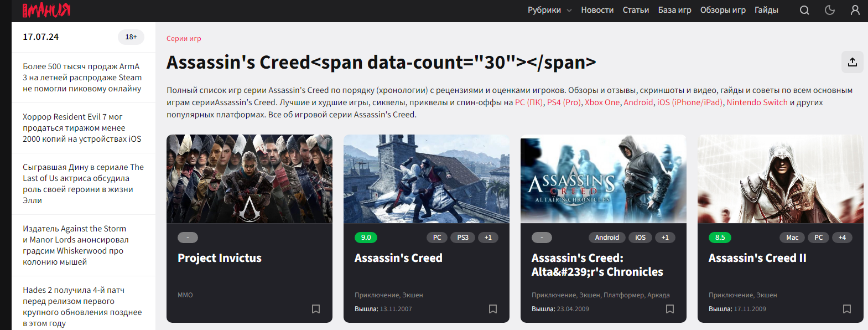The height and width of the screenshot is (330, 868).
Task: Open the Android platform link in description
Action: click(x=638, y=102)
